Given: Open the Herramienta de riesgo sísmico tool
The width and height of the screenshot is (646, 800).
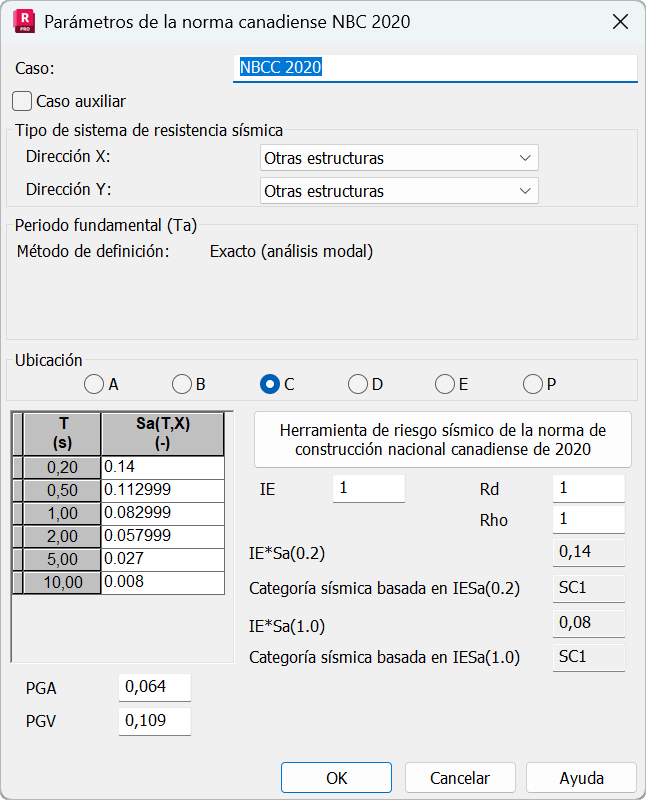Looking at the screenshot, I should coord(443,440).
